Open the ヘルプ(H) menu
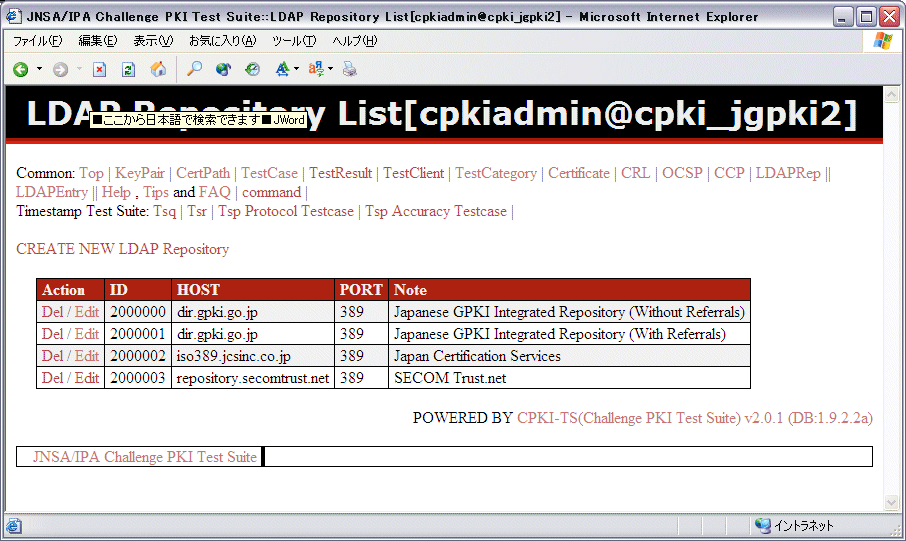The image size is (906, 541). 355,41
